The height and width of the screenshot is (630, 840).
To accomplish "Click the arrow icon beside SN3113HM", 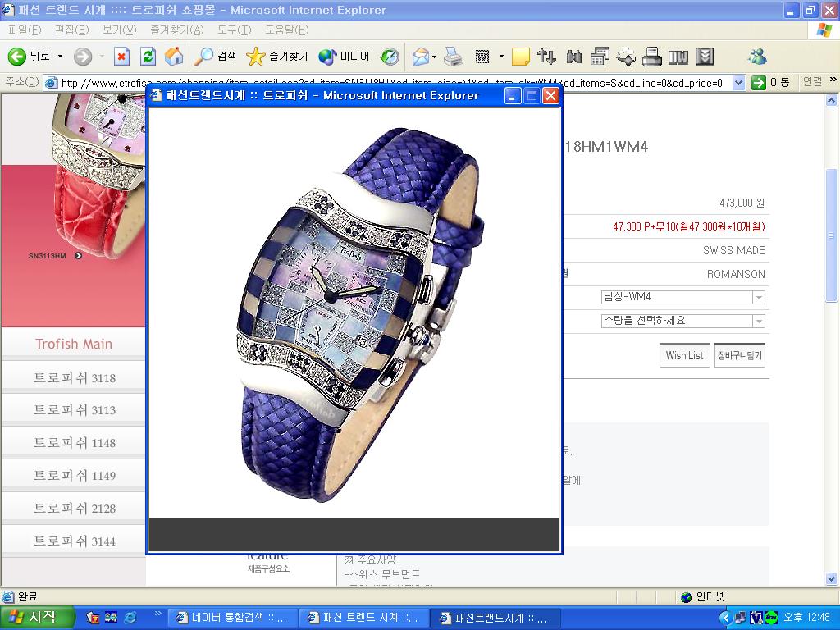I will point(78,256).
